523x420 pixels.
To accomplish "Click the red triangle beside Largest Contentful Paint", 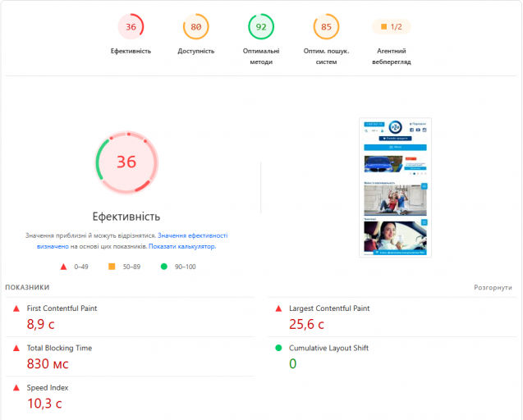I will [x=278, y=308].
